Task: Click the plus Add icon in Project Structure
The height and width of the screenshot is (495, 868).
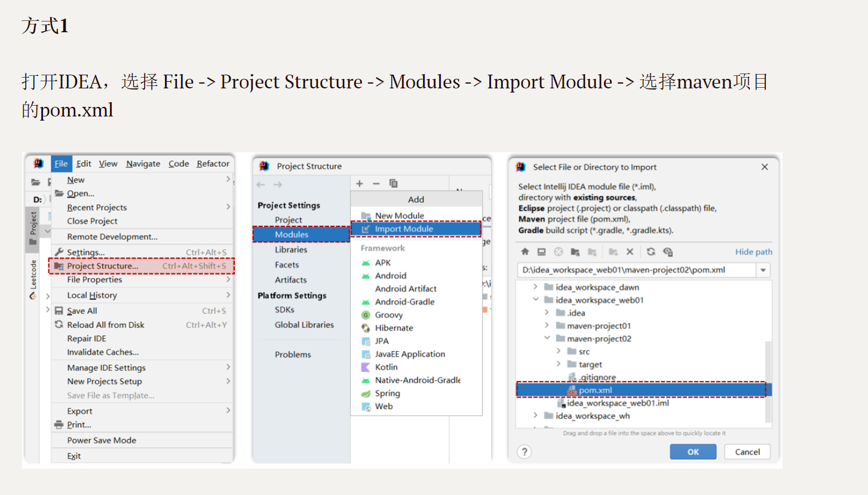Action: pos(360,184)
